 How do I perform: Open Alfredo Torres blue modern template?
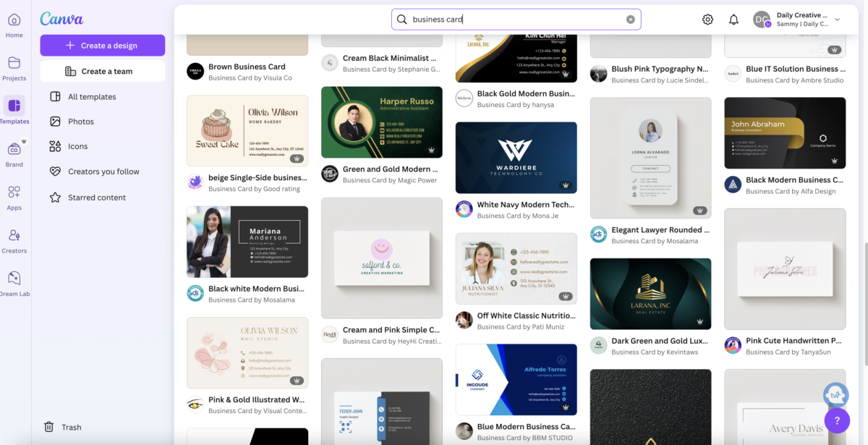[516, 380]
